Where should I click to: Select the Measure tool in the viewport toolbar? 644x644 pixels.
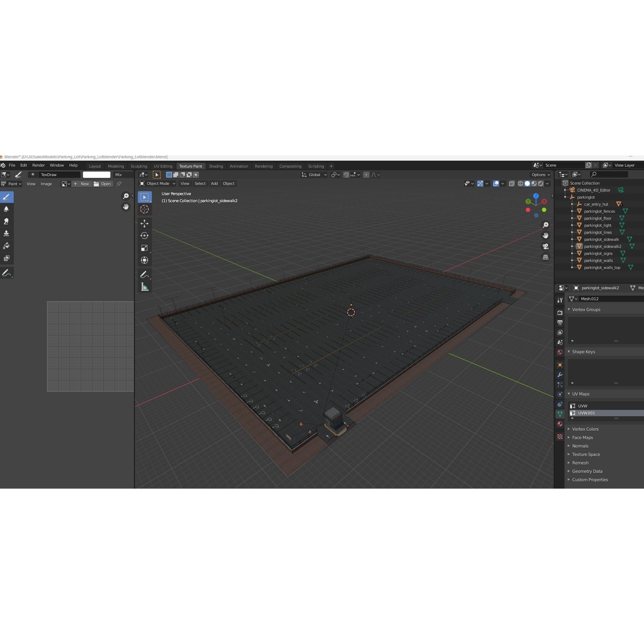pos(144,286)
